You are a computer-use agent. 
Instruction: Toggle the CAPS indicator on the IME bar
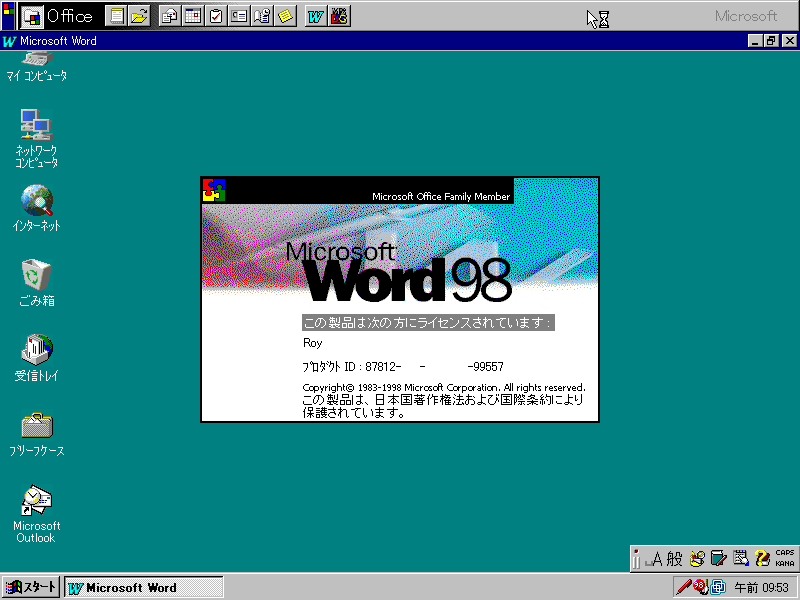[x=784, y=553]
